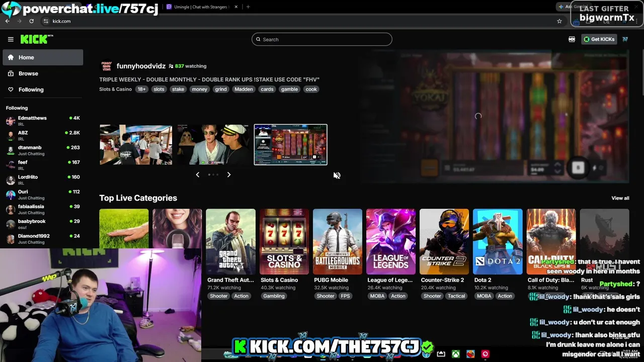Viewport: 644px width, 362px height.
Task: Open Diamond1992 avatar in Following list
Action: click(11, 239)
